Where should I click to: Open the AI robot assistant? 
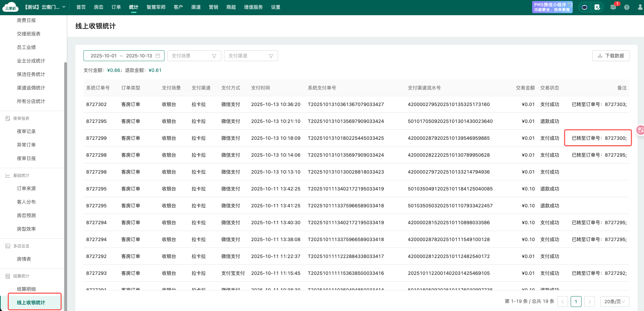coord(585,7)
